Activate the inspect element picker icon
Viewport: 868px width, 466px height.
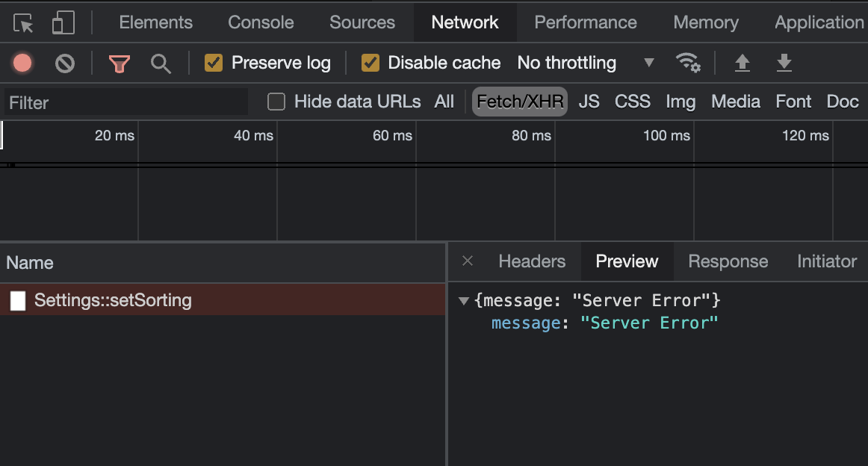tap(23, 23)
